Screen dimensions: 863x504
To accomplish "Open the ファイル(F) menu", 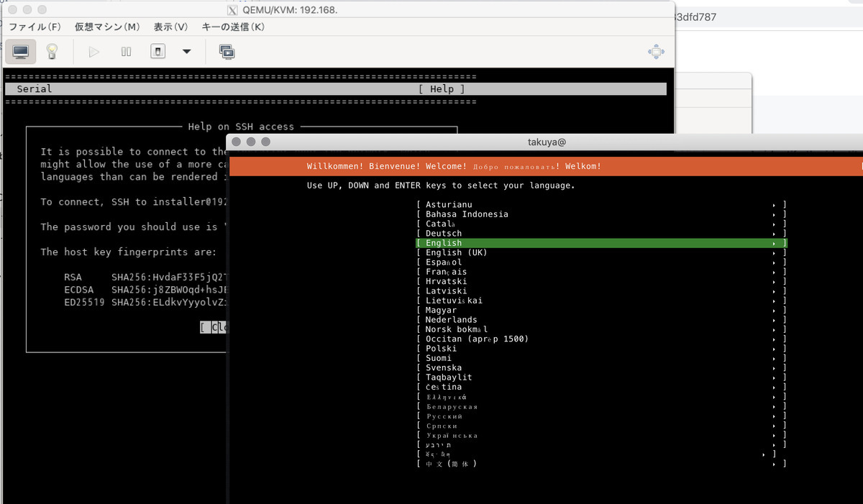I will point(35,27).
